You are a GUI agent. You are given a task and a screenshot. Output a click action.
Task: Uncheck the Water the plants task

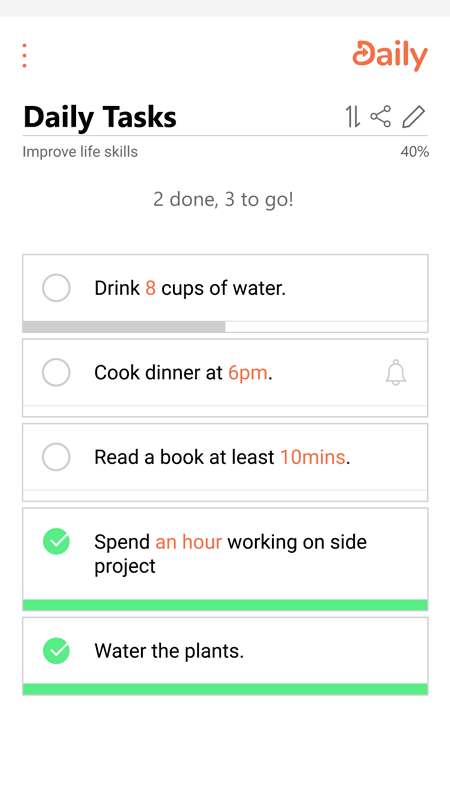(56, 651)
